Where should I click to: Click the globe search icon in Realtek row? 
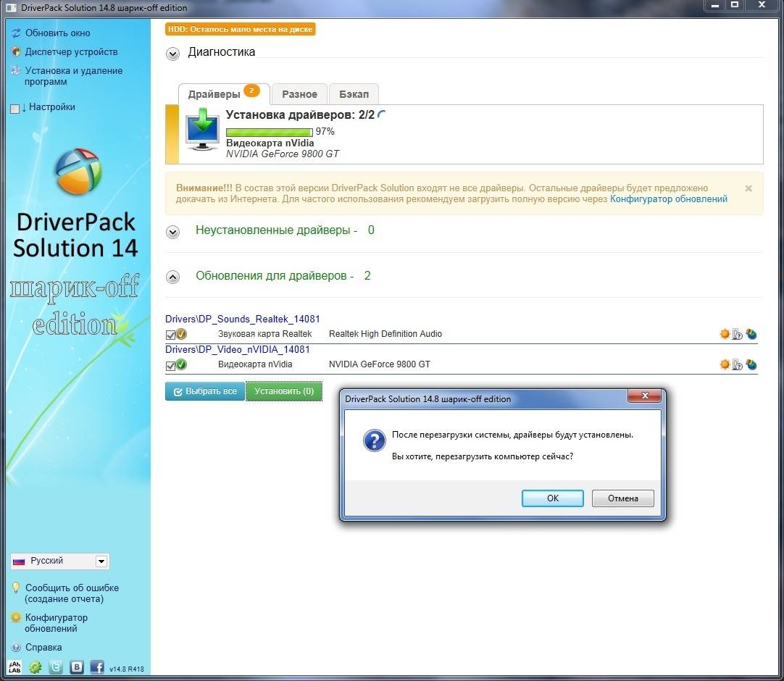(751, 334)
